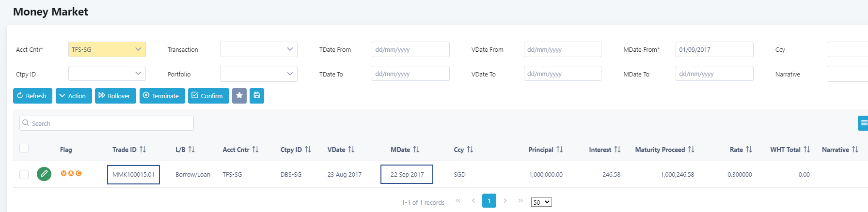Go to the next results page

point(505,200)
